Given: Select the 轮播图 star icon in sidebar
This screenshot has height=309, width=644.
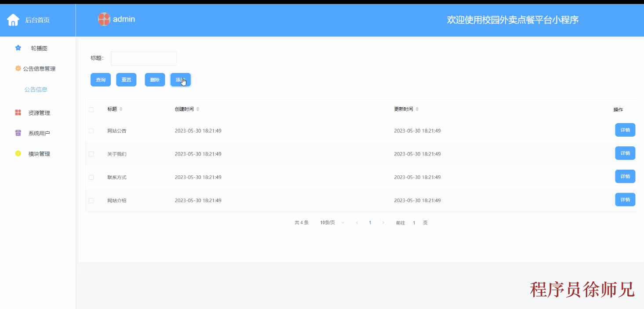Looking at the screenshot, I should click(18, 48).
